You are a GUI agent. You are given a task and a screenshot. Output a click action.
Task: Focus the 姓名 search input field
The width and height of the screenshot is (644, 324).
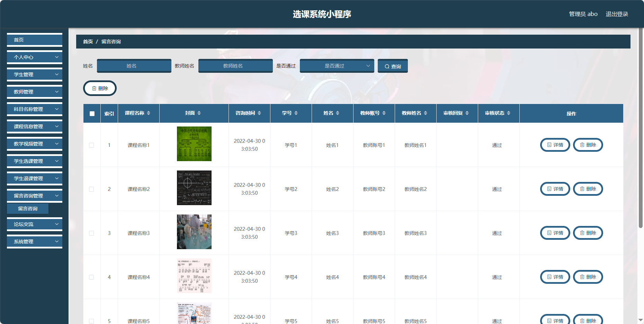click(134, 66)
